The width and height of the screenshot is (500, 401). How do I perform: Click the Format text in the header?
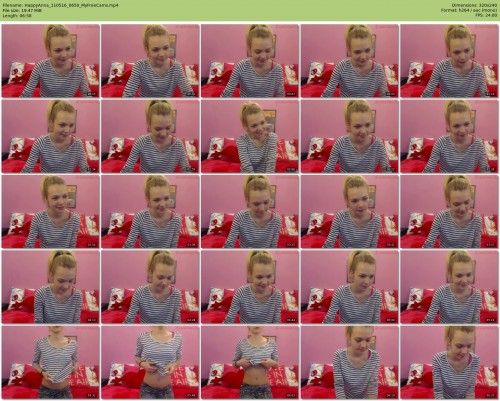(469, 10)
